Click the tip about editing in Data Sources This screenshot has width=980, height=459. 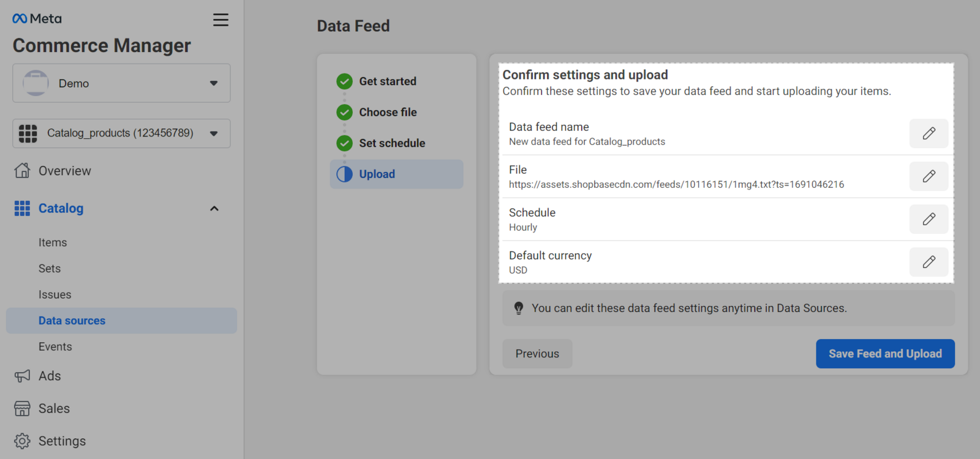(x=689, y=308)
